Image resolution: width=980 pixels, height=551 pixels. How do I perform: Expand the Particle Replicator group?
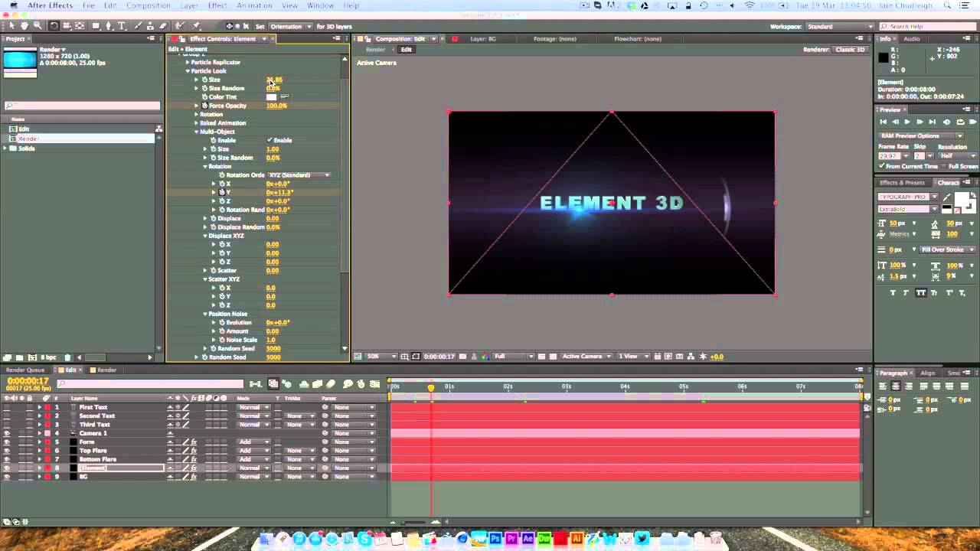tap(188, 62)
